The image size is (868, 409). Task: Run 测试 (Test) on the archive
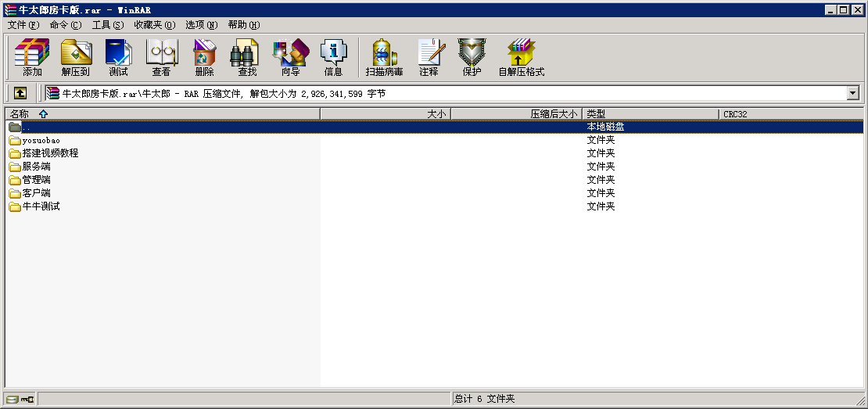point(118,57)
